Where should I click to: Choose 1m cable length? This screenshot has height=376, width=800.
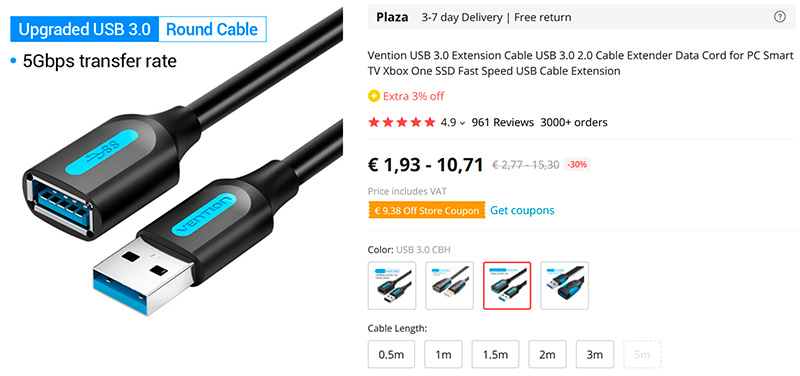(x=443, y=355)
